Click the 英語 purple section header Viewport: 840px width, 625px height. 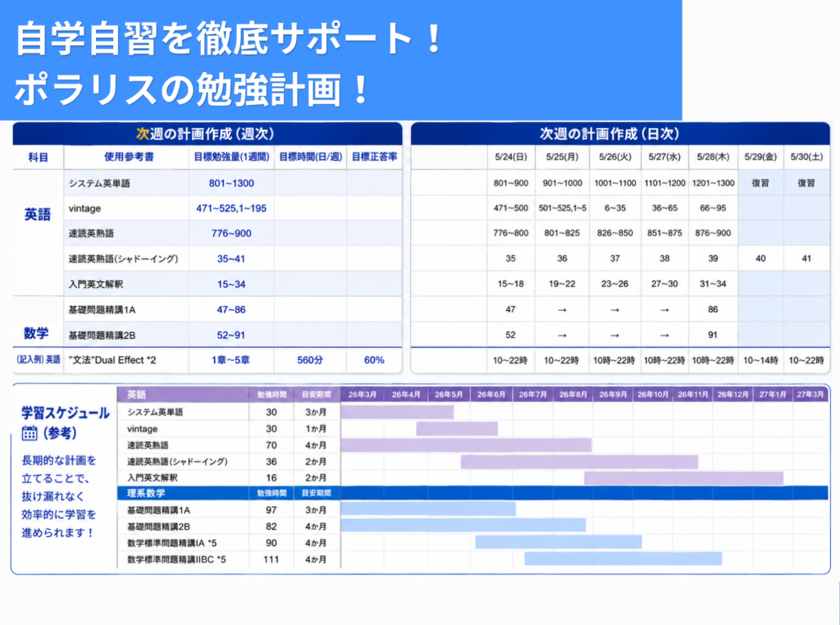click(x=183, y=395)
